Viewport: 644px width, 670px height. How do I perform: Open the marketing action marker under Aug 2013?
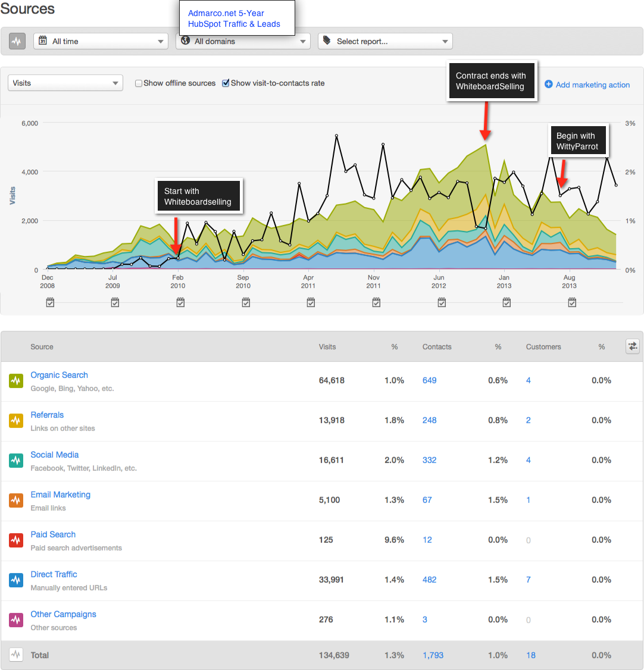coord(572,302)
